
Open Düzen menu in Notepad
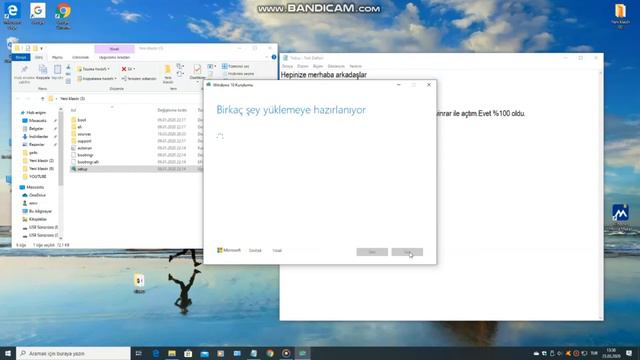click(x=303, y=66)
